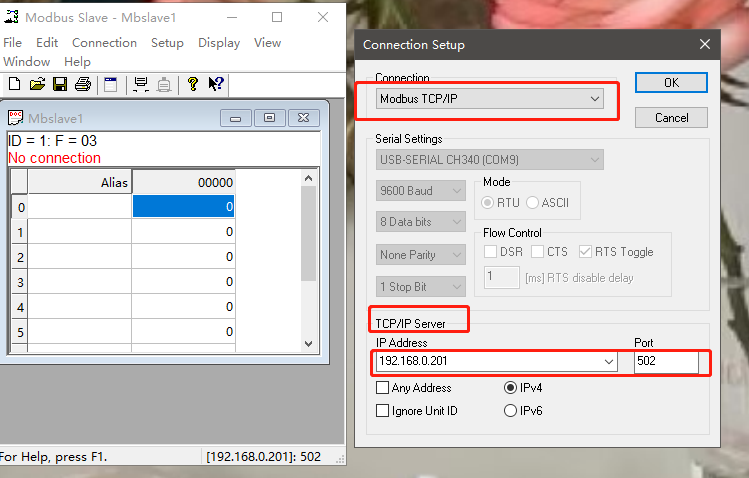Screen dimensions: 749x478
Task: Select the ASCII mode radio button
Action: pyautogui.click(x=532, y=203)
